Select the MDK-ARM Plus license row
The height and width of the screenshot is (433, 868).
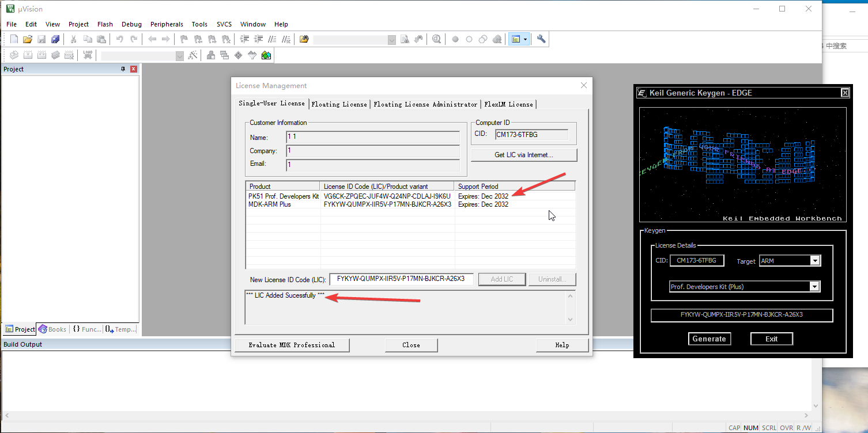click(x=410, y=204)
